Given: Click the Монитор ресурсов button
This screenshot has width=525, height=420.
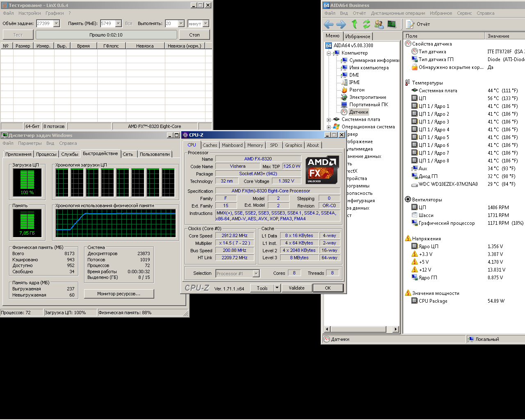Looking at the screenshot, I should pos(119,294).
